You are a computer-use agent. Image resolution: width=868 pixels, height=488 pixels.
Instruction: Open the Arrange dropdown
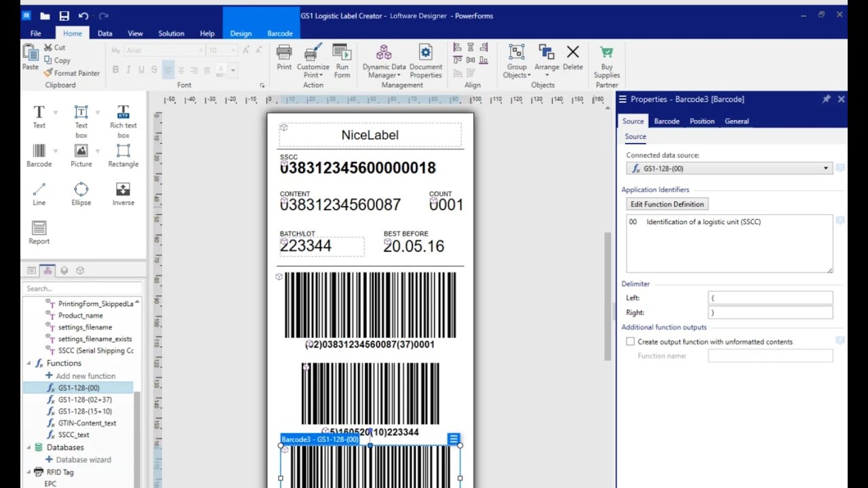[x=547, y=62]
